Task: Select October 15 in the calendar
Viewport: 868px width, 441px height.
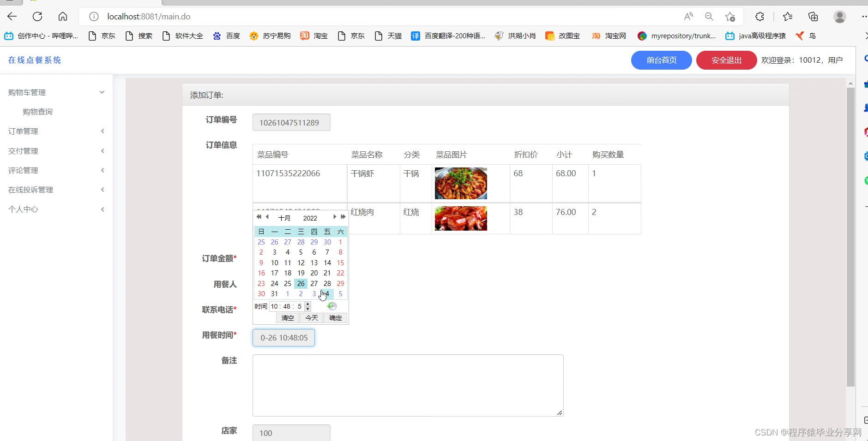Action: (340, 263)
